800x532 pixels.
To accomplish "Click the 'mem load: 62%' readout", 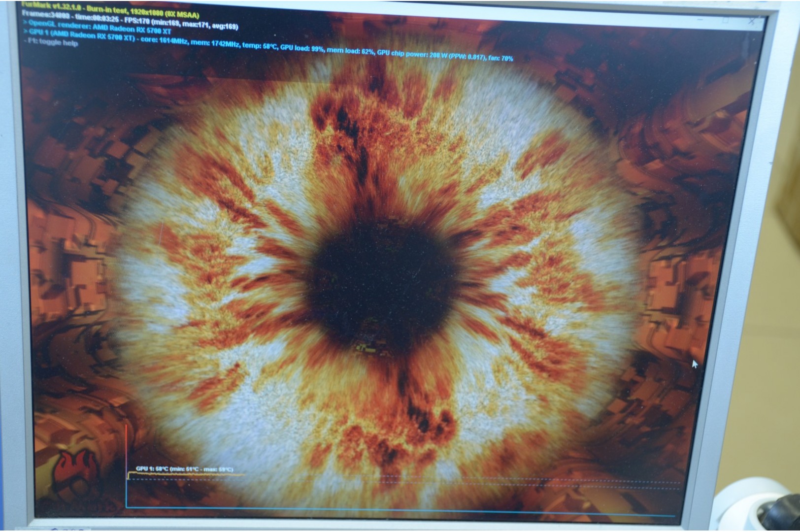I will 350,51.
